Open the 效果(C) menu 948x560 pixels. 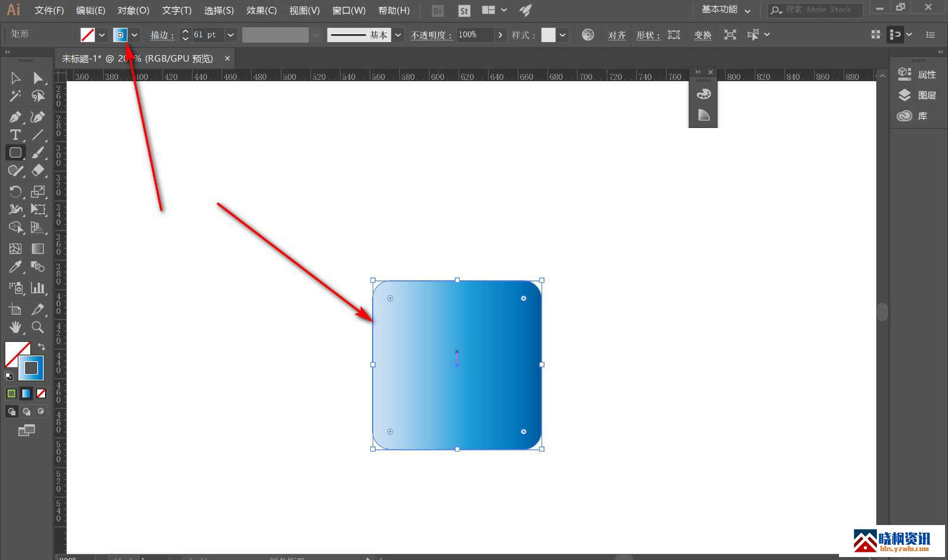coord(261,11)
